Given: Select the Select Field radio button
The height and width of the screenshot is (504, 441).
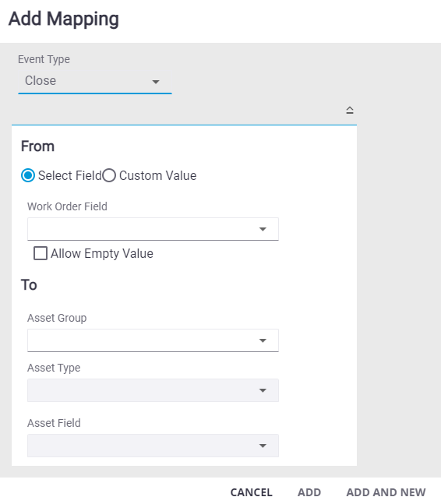Looking at the screenshot, I should 28,175.
